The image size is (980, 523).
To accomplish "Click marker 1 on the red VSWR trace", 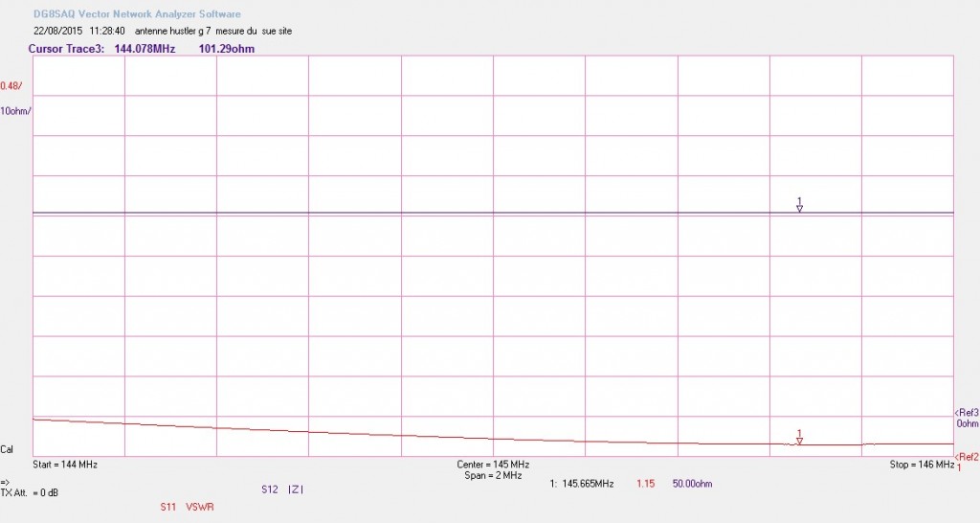I will click(x=799, y=438).
